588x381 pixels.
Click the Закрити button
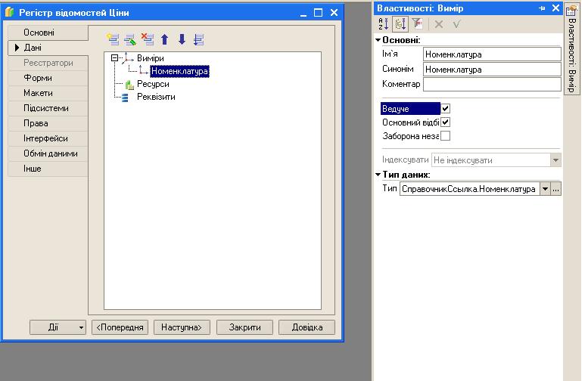245,327
